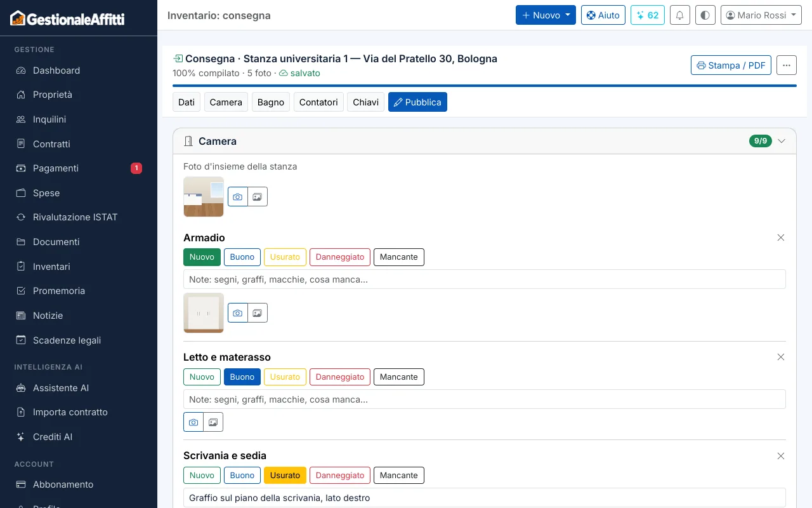Click the gallery image icon under Foto d'insieme
812x508 pixels.
[258, 197]
